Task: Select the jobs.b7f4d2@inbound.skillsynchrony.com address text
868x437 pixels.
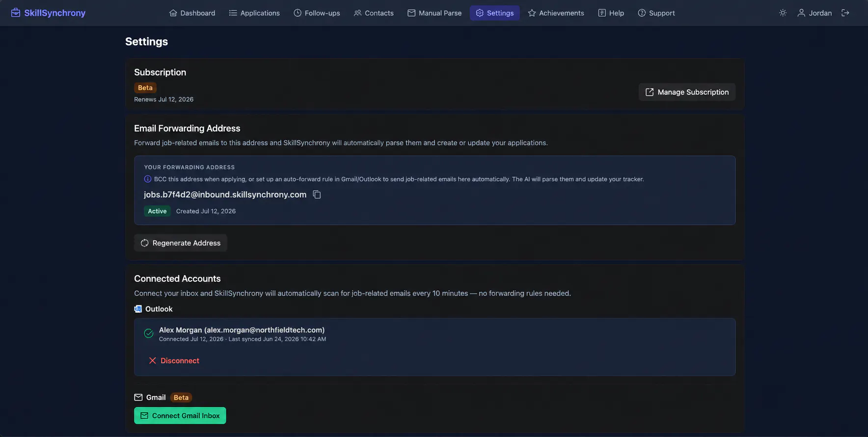Action: tap(225, 194)
